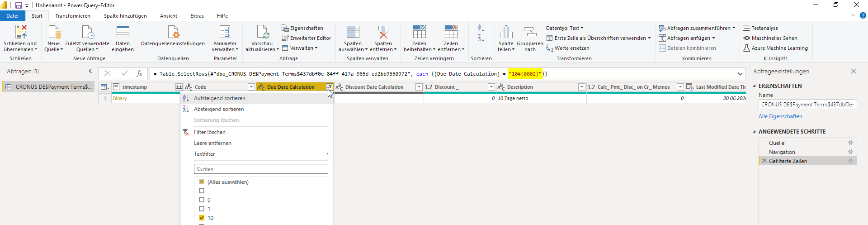The height and width of the screenshot is (225, 868).
Task: Click Azure Machine Learning
Action: click(x=775, y=48)
